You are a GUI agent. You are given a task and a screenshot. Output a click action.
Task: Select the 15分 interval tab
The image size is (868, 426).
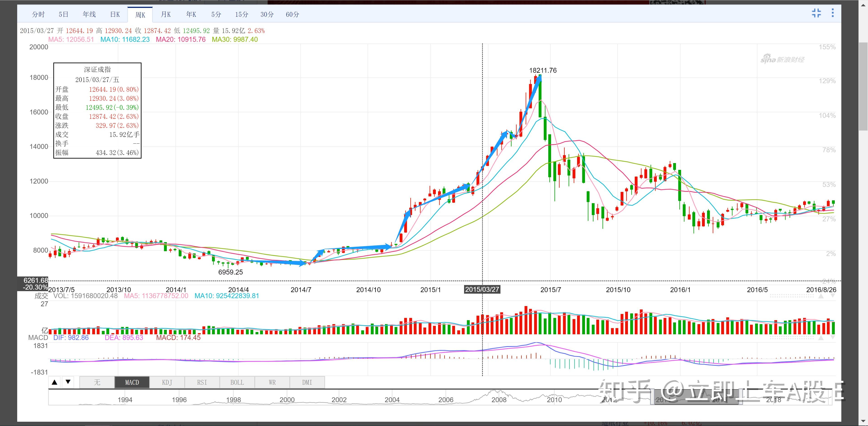[x=242, y=14]
